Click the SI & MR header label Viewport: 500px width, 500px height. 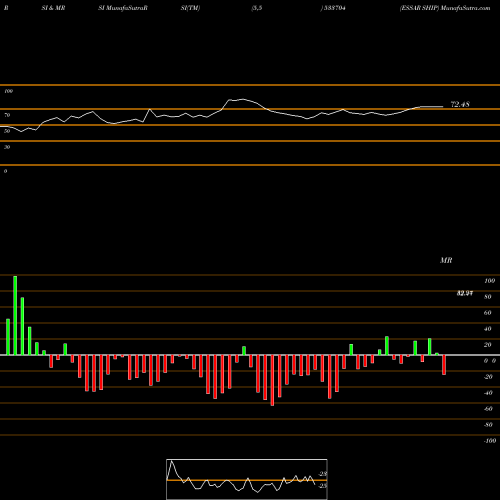click(x=53, y=8)
